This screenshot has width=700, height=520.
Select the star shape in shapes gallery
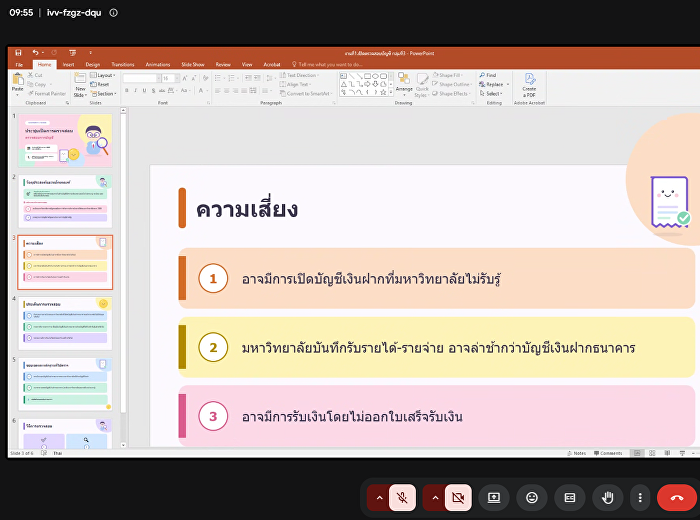[x=383, y=92]
